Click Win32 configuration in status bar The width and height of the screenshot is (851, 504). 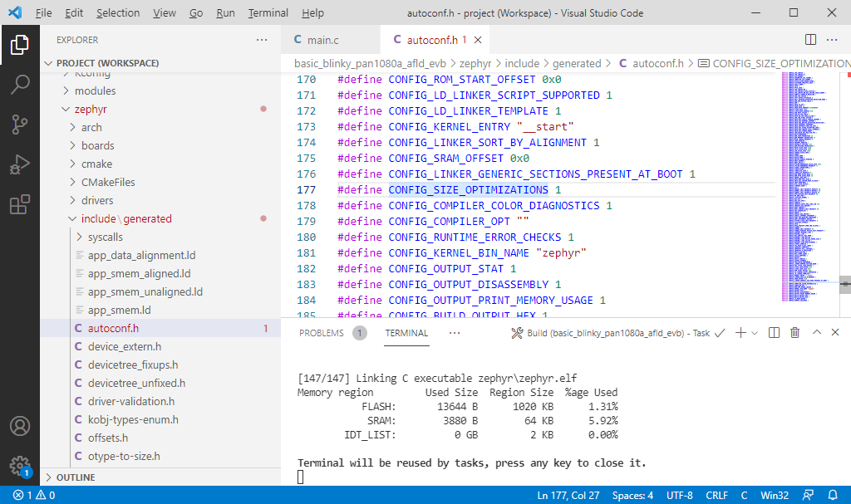[x=775, y=495]
